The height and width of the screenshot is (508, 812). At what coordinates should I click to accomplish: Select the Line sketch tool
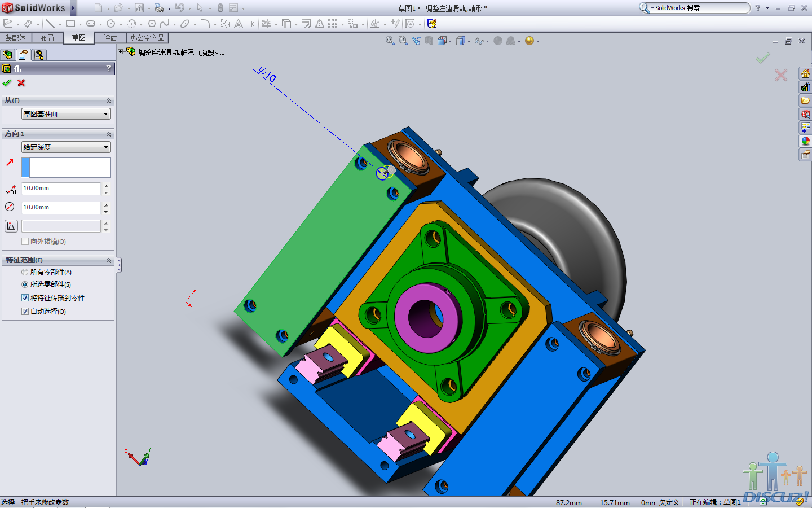point(50,24)
